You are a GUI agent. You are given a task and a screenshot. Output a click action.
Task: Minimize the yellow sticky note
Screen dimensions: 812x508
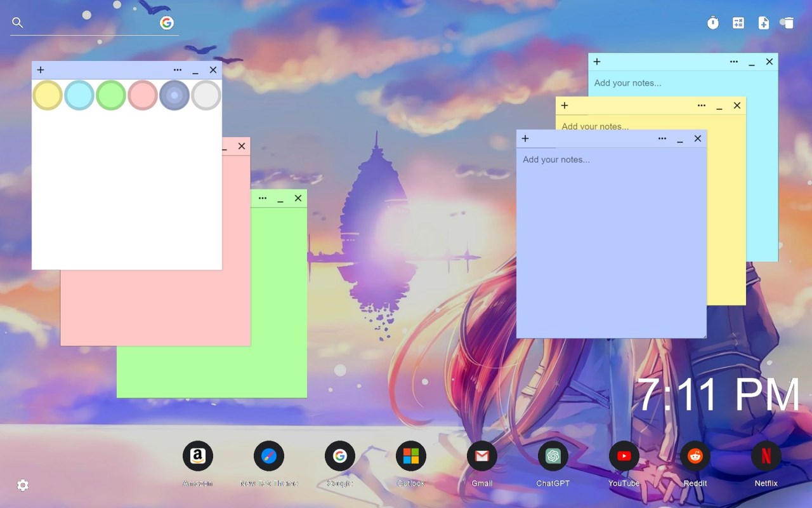point(719,106)
